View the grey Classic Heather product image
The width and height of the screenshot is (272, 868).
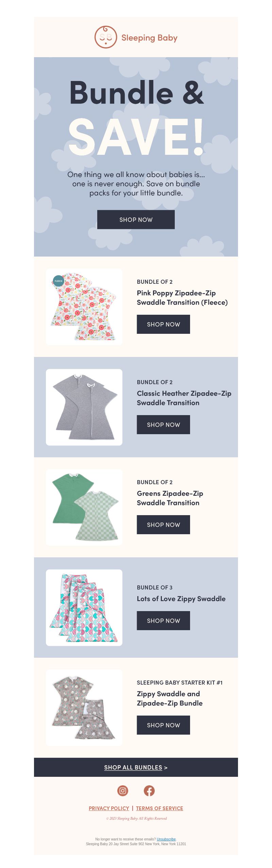tap(84, 407)
